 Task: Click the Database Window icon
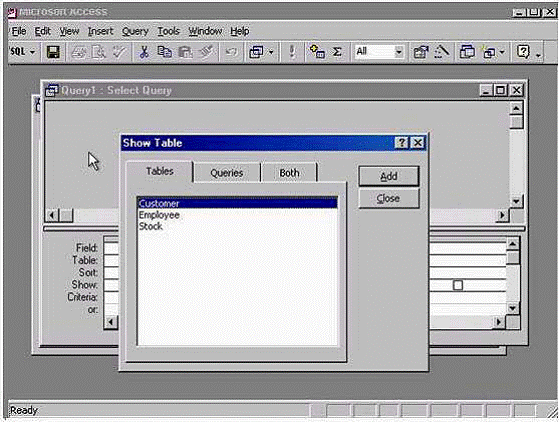(x=467, y=52)
